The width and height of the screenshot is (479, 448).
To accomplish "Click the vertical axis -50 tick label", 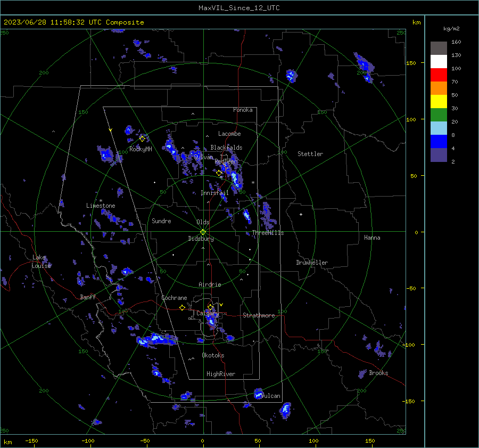I will (x=412, y=288).
